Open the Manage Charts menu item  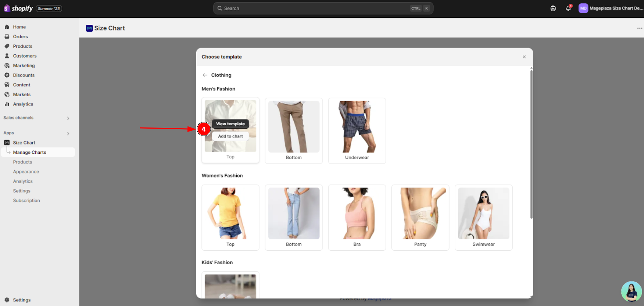click(38, 152)
